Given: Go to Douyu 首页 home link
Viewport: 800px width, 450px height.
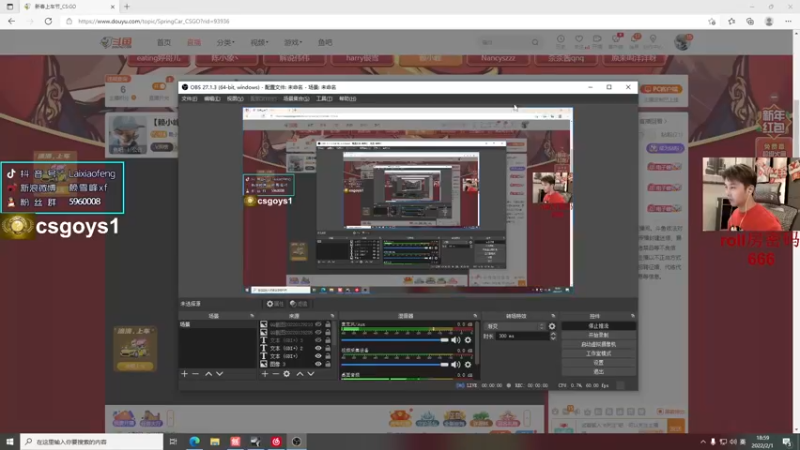Looking at the screenshot, I should click(x=164, y=42).
